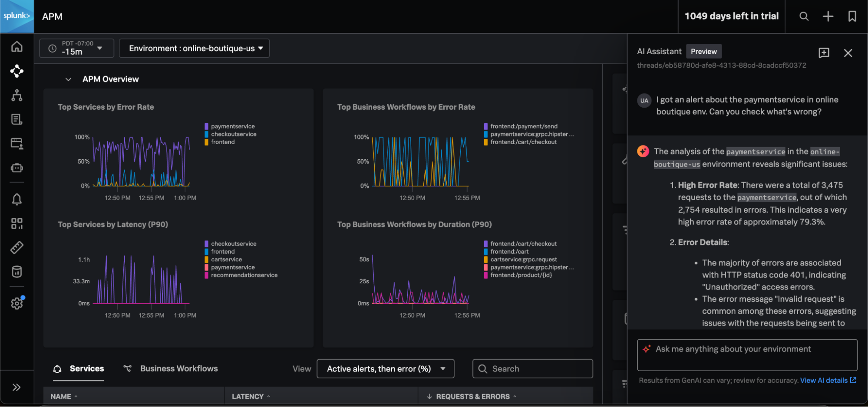Image resolution: width=868 pixels, height=407 pixels.
Task: Click frontend:/cart in Duration legend
Action: point(509,252)
